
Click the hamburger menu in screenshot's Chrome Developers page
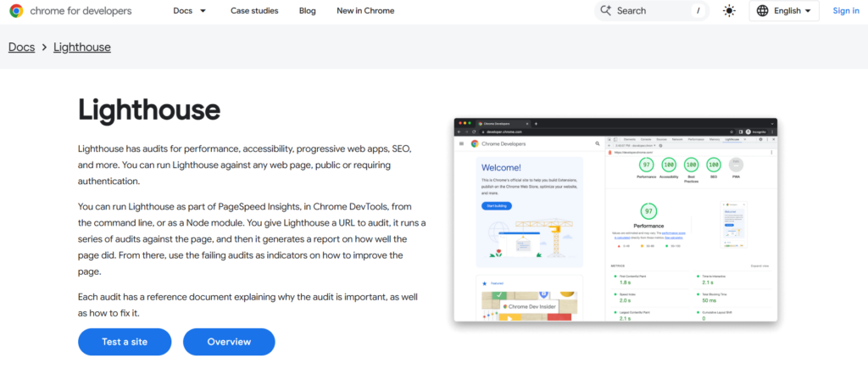click(x=462, y=143)
